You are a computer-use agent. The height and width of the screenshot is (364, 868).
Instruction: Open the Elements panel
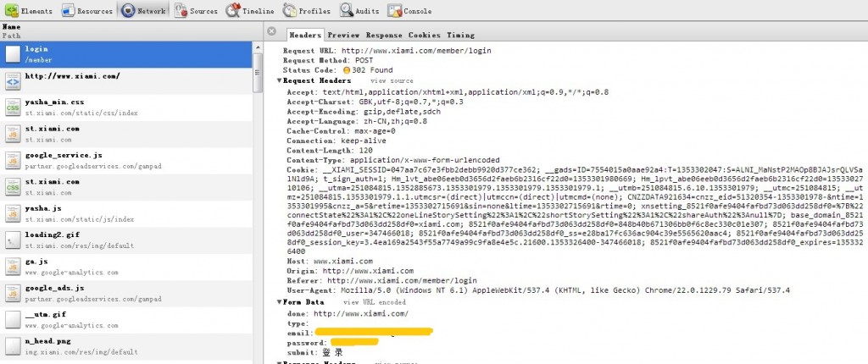[29, 10]
